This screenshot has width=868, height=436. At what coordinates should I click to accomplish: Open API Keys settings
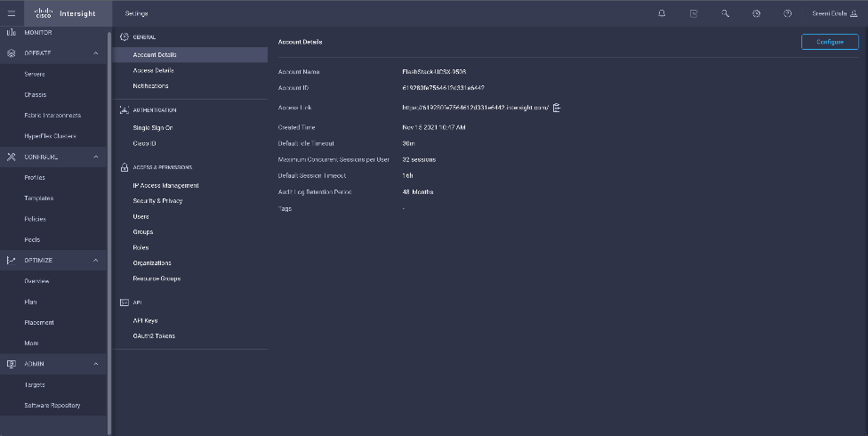click(145, 320)
